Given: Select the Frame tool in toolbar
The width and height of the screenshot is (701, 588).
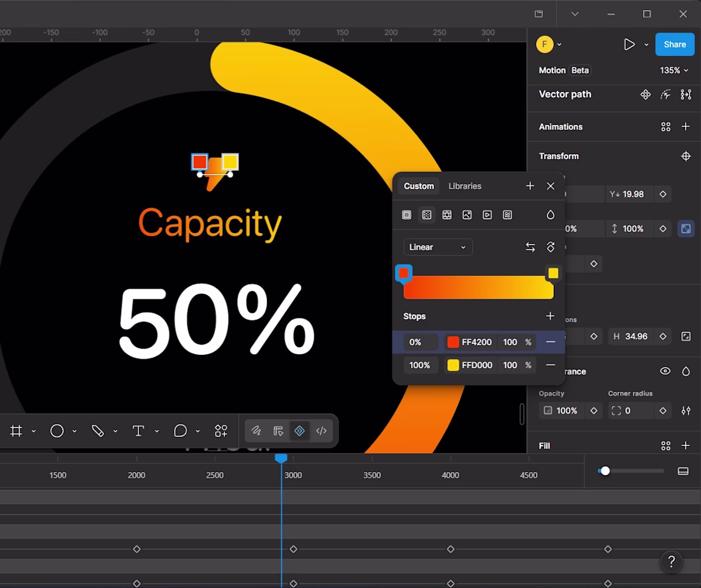Looking at the screenshot, I should click(17, 431).
